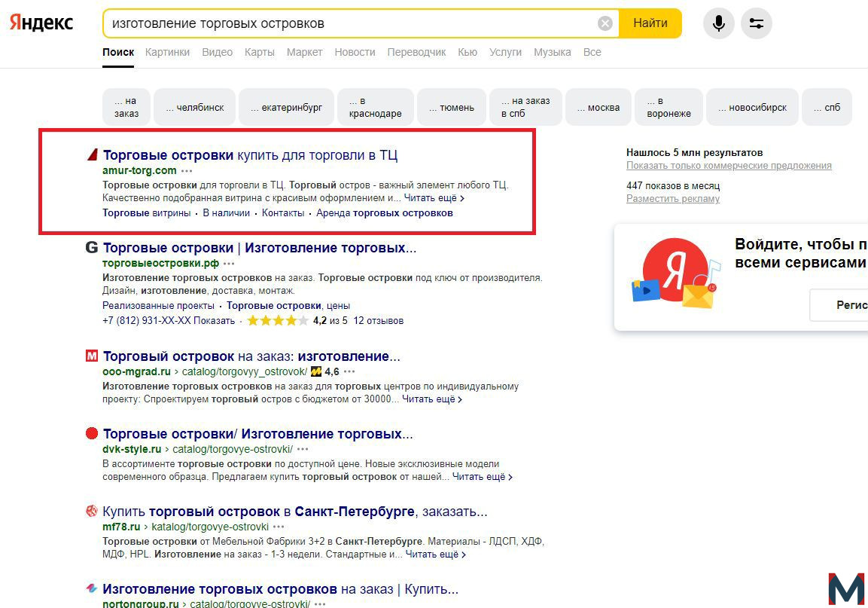
Task: Open the Контакты sitelink
Action: pyautogui.click(x=283, y=212)
